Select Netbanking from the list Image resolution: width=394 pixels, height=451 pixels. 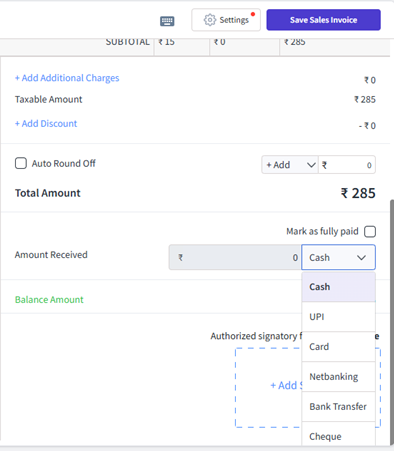click(339, 377)
